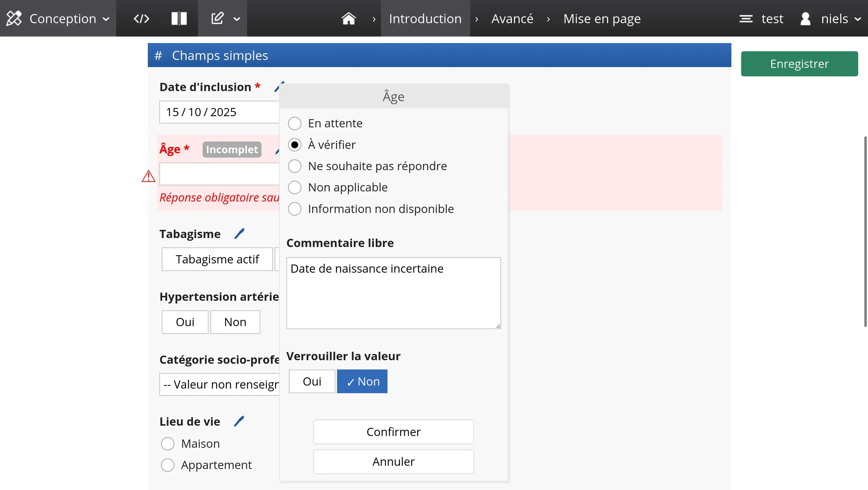The width and height of the screenshot is (868, 490).
Task: Open Catégorie socio-professionnelle select box
Action: pos(220,384)
